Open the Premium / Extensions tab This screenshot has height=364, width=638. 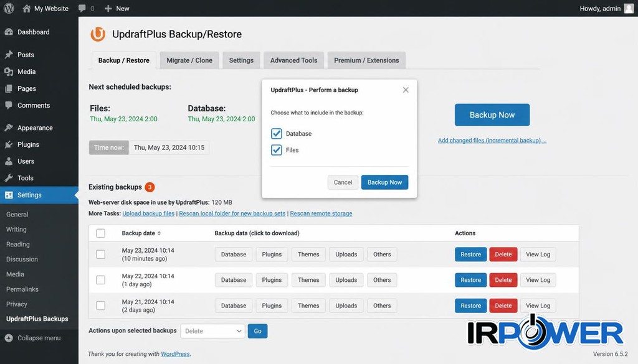tap(366, 60)
